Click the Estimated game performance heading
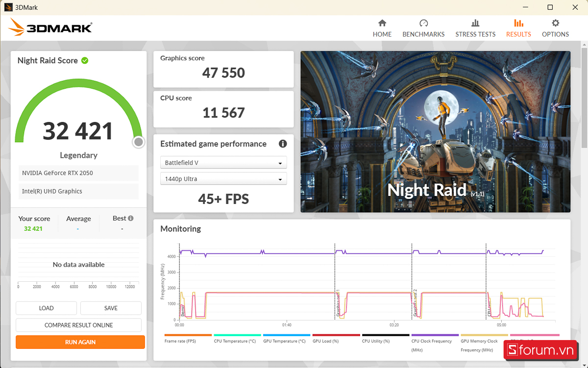 pos(214,144)
